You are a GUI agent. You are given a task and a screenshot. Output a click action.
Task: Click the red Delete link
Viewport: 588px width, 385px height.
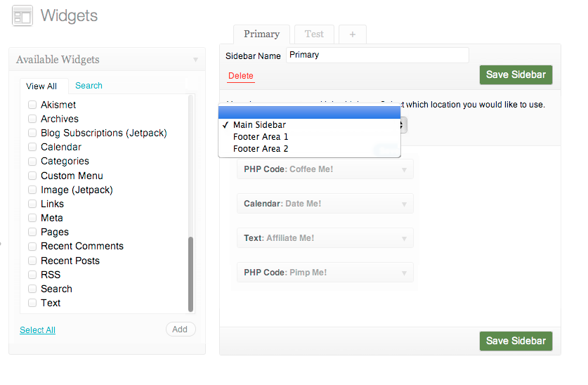[x=240, y=76]
